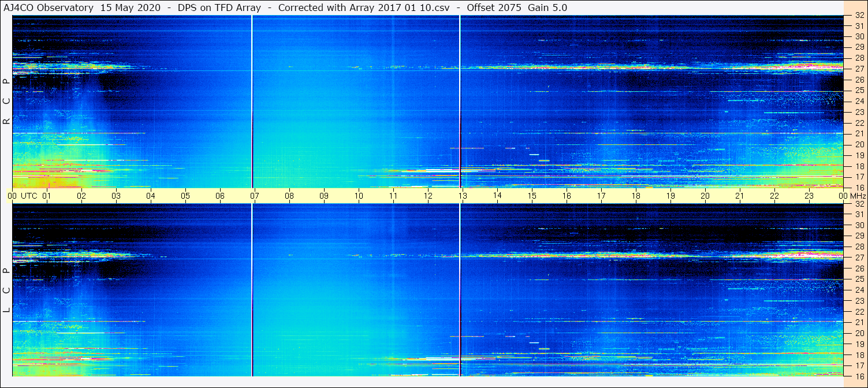Select the 01 hour mark on time axis

coord(47,196)
